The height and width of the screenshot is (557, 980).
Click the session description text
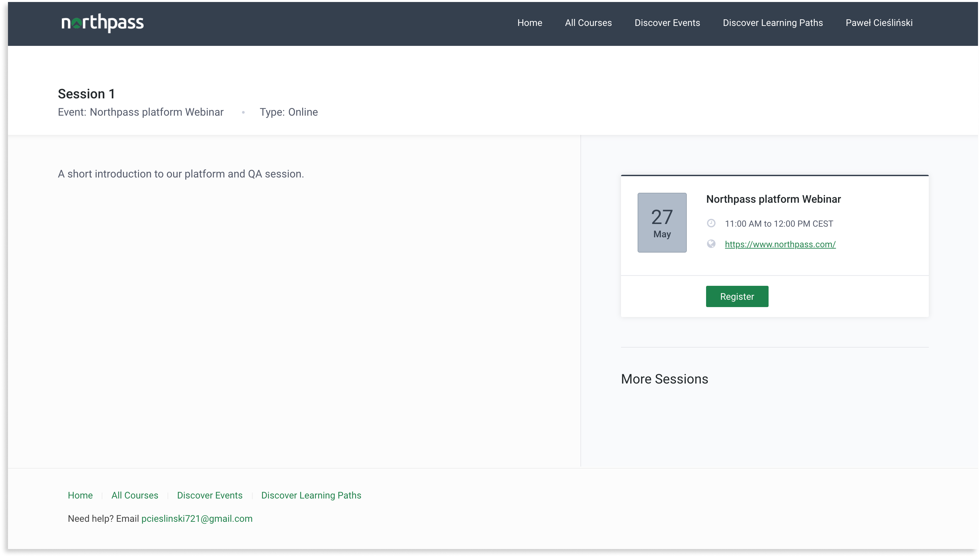(x=181, y=174)
